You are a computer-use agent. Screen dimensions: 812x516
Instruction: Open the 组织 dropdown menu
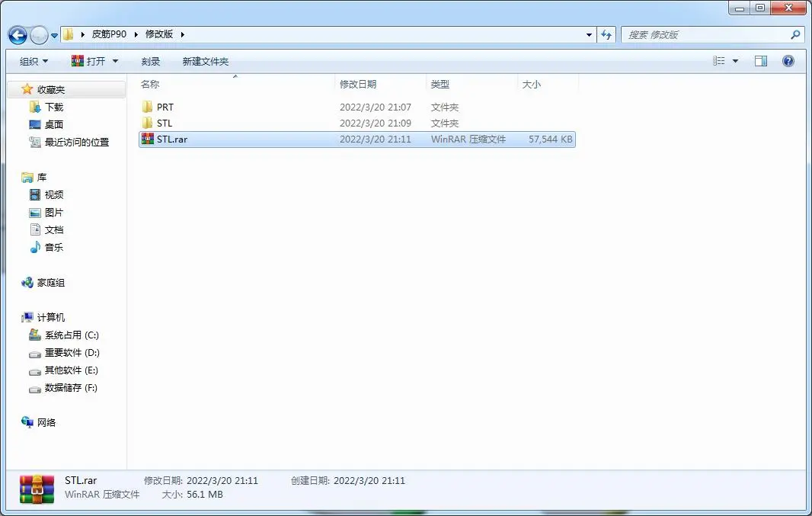coord(34,61)
